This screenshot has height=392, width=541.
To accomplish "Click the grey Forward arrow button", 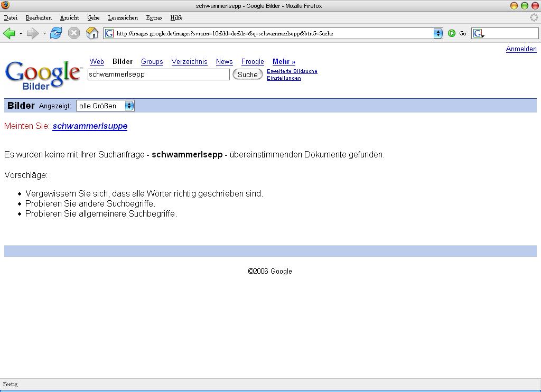I will (x=32, y=33).
